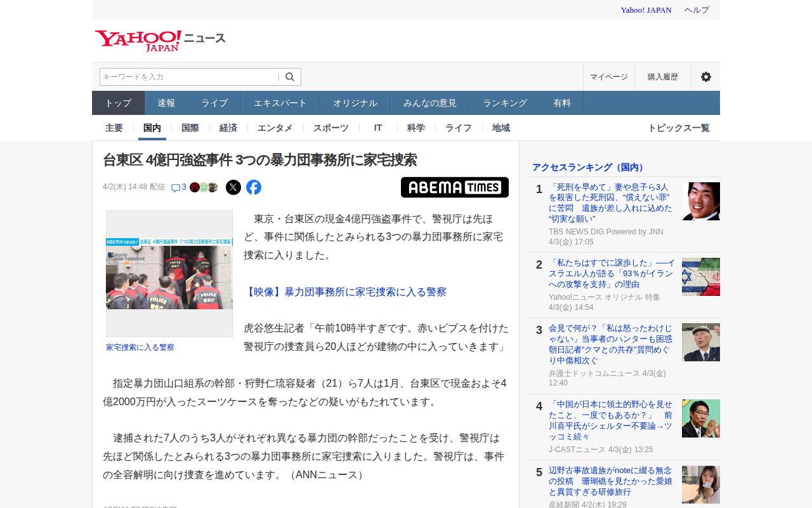Click the 家宅捜索に入る警察 caption link
Screen dimensions: 812x508
[140, 347]
